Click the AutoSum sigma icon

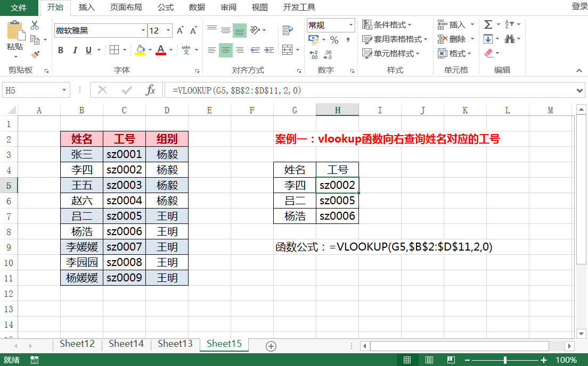tap(488, 24)
